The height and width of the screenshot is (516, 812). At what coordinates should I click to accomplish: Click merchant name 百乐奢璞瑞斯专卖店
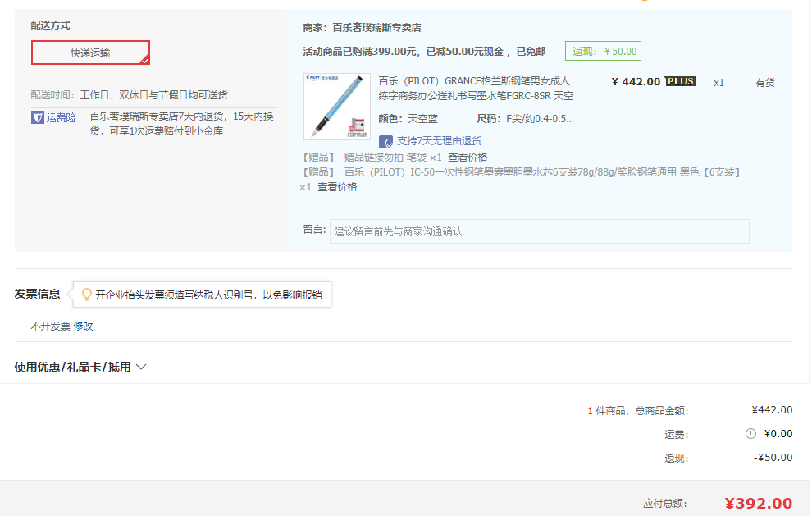(376, 27)
